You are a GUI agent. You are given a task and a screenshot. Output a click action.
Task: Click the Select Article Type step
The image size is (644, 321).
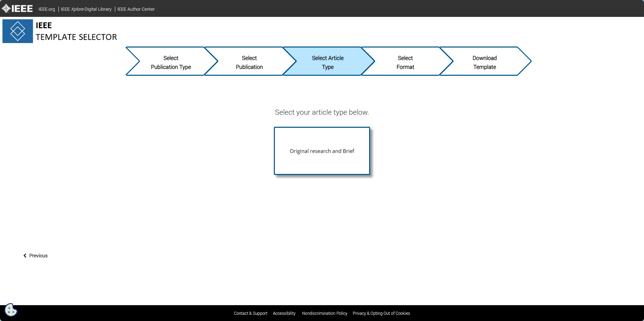tap(328, 61)
